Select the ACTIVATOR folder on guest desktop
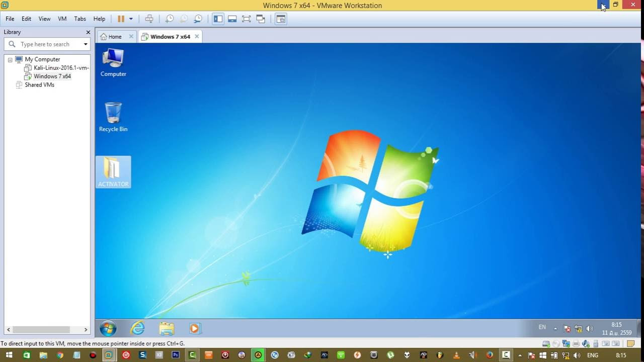The width and height of the screenshot is (644, 362). click(113, 172)
